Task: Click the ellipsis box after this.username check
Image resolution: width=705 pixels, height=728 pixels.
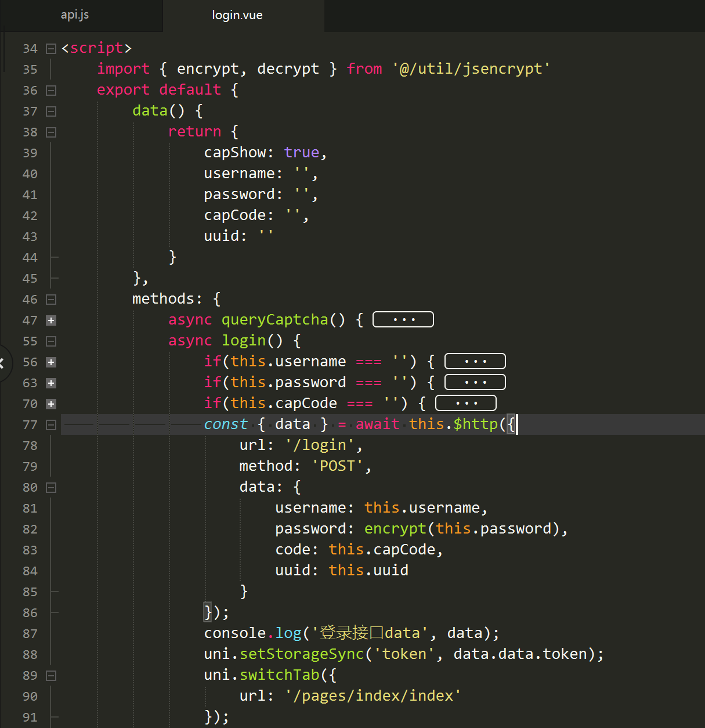Action: [475, 361]
